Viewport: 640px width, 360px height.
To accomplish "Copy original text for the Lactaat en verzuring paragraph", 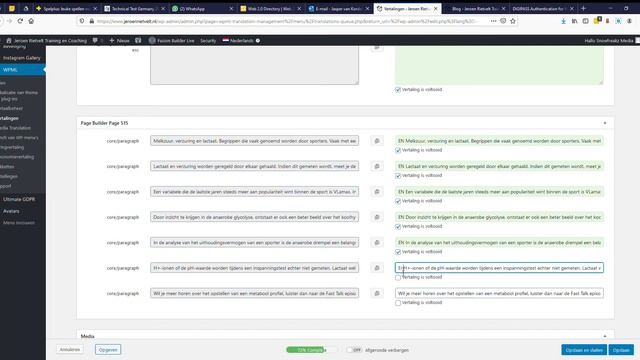I will coord(377,166).
